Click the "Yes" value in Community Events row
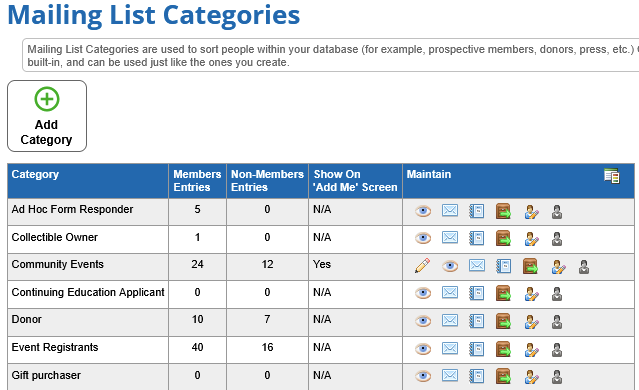 pyautogui.click(x=322, y=264)
